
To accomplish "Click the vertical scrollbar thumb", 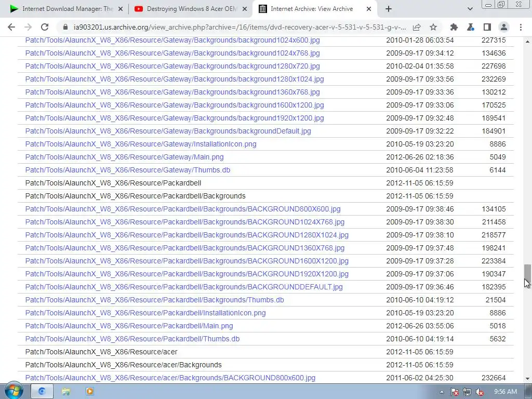I will [x=527, y=273].
